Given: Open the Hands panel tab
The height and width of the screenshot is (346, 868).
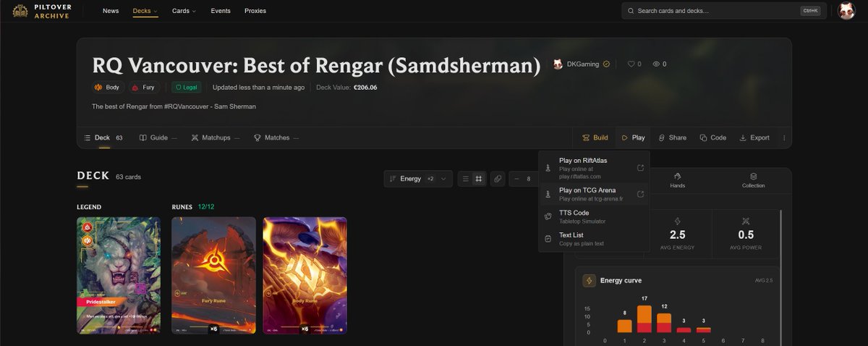Looking at the screenshot, I should (678, 180).
